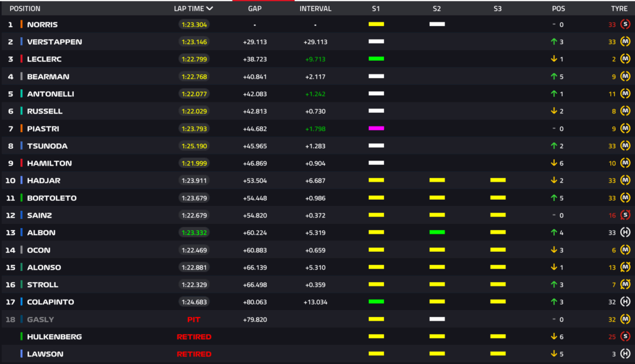Click Colapinto's hard tyre icon
Viewport: 635px width, 364px height.
(625, 302)
